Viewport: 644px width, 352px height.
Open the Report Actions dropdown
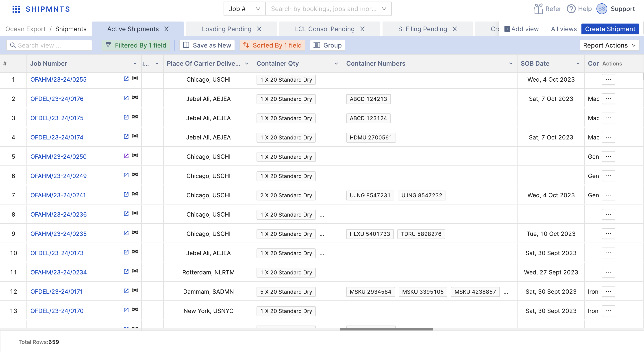point(609,45)
